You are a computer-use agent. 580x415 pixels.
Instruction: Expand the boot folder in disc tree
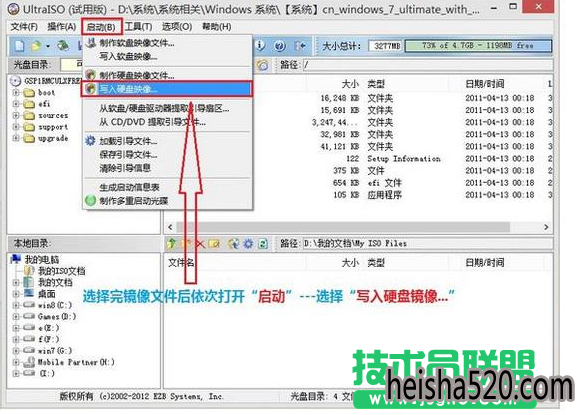pos(16,92)
